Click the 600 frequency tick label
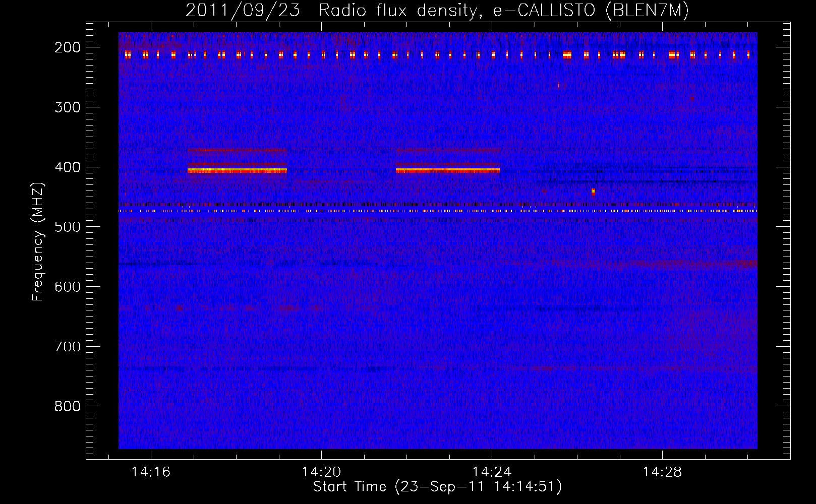The image size is (816, 504). 68,287
